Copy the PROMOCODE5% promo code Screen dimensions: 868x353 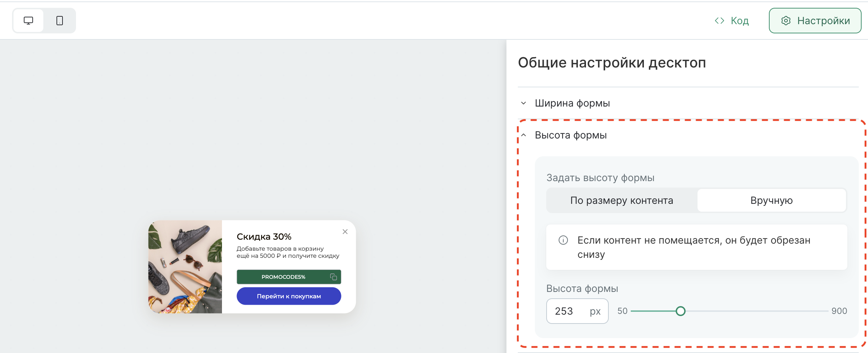click(x=333, y=277)
